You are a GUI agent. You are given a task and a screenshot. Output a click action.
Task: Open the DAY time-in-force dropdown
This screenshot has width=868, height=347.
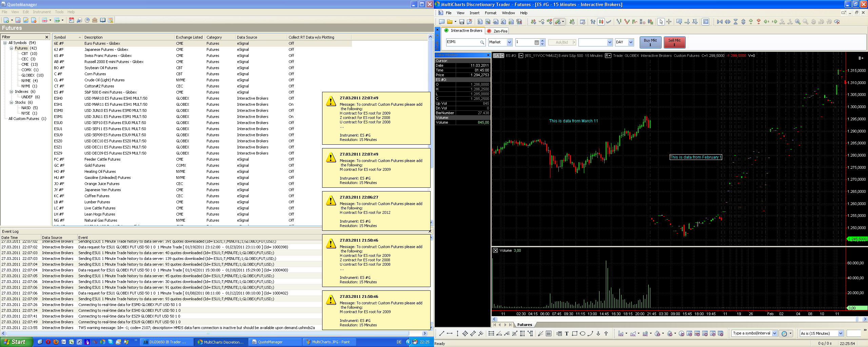coord(631,42)
